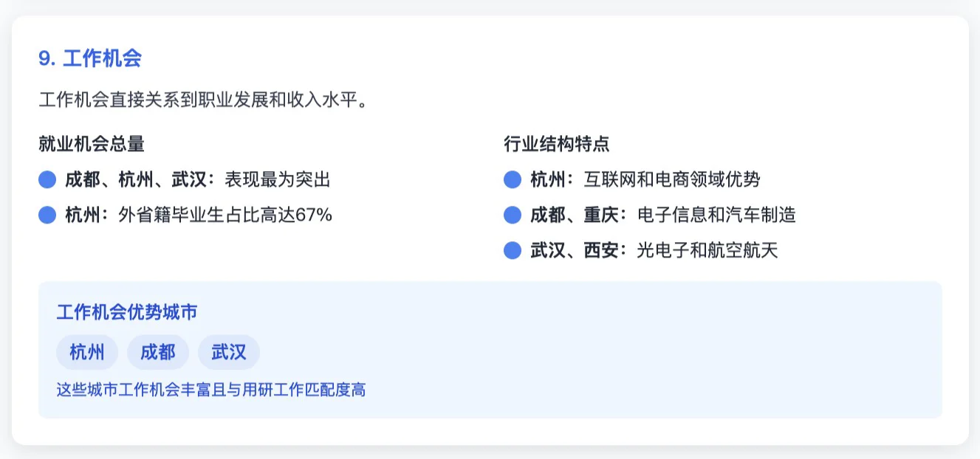Click the 就业机会总量 subheading
This screenshot has width=980, height=459.
tap(92, 144)
